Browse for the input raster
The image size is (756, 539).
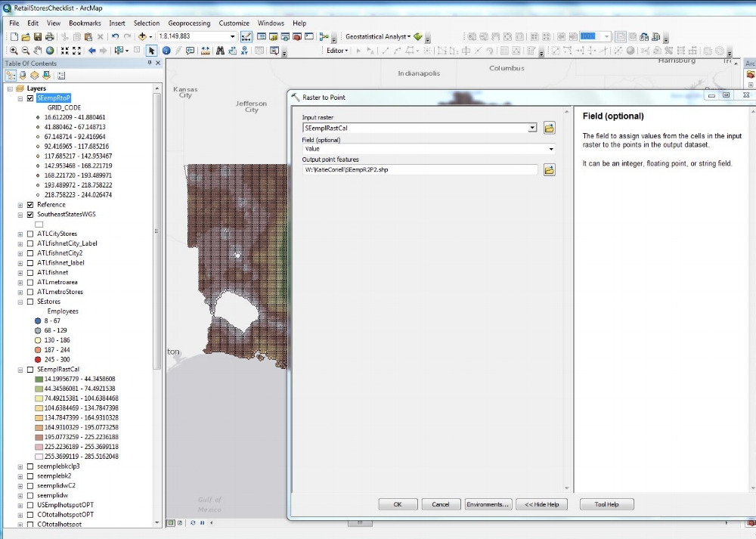[549, 128]
